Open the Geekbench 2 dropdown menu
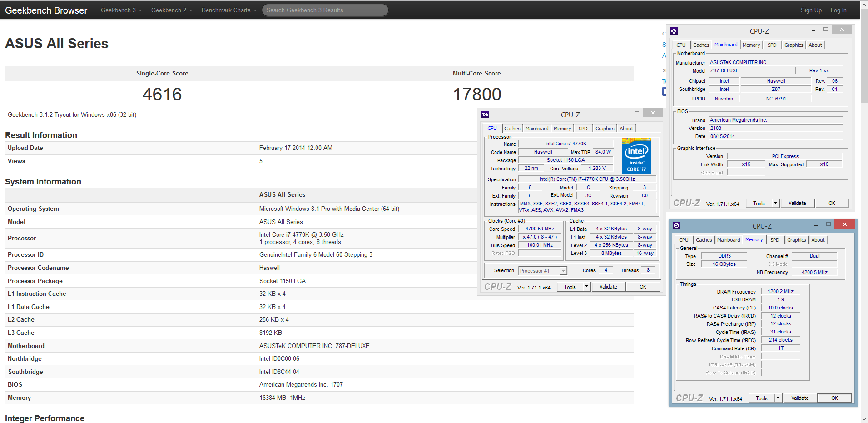The width and height of the screenshot is (868, 423). pyautogui.click(x=172, y=10)
